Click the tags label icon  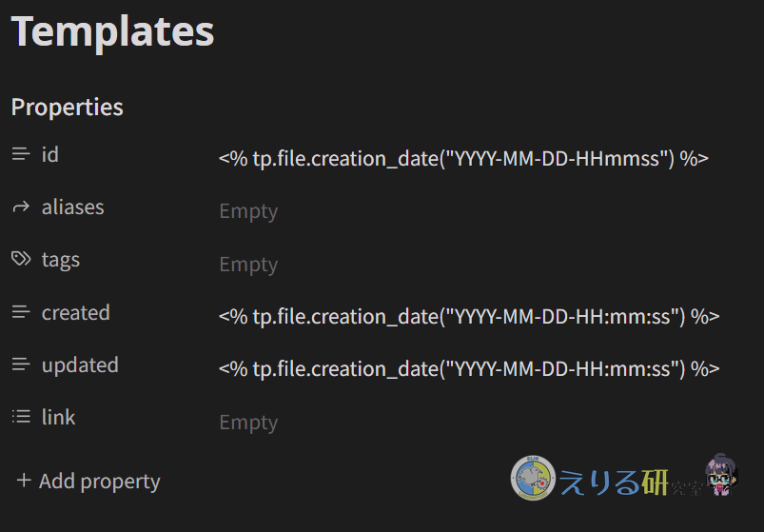tap(21, 260)
